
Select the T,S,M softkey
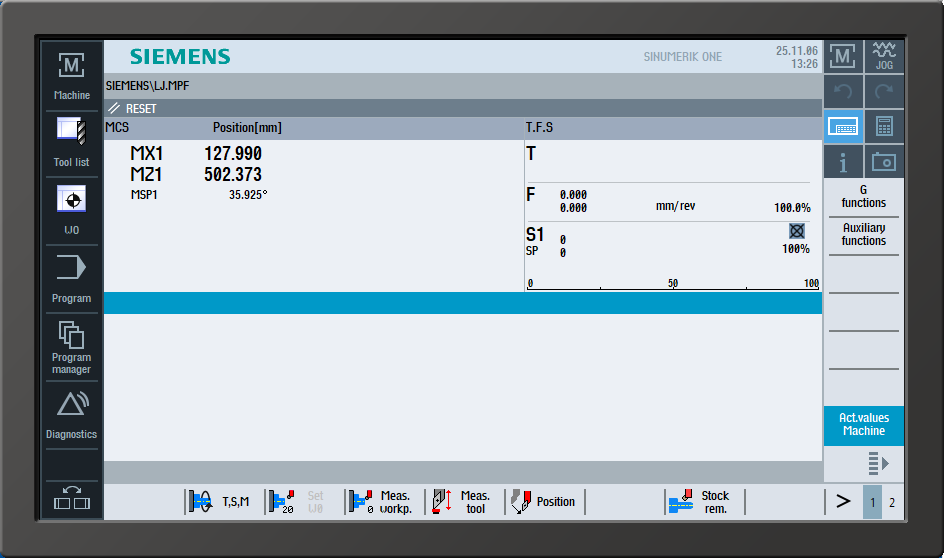pyautogui.click(x=223, y=502)
